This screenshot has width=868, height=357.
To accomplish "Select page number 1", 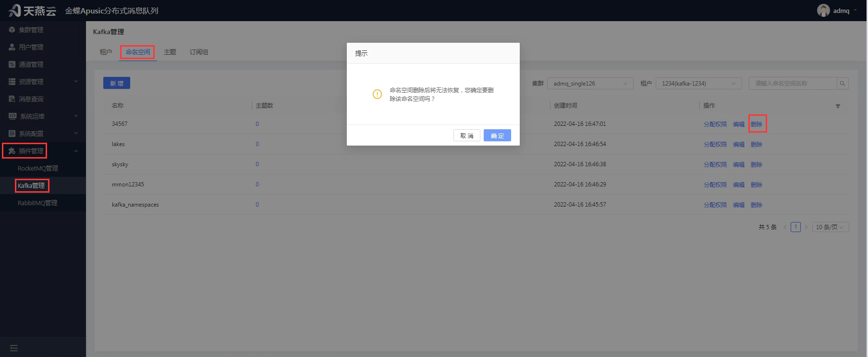I will pos(795,227).
